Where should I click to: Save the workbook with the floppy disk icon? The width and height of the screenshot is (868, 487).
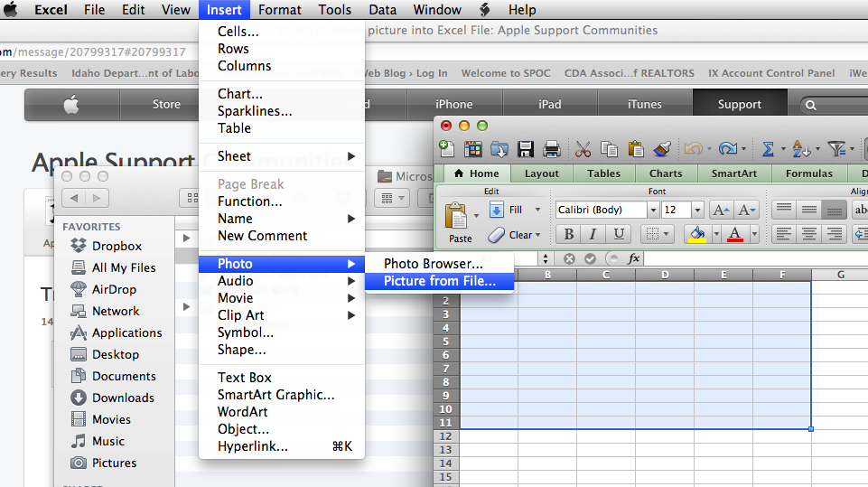tap(526, 148)
